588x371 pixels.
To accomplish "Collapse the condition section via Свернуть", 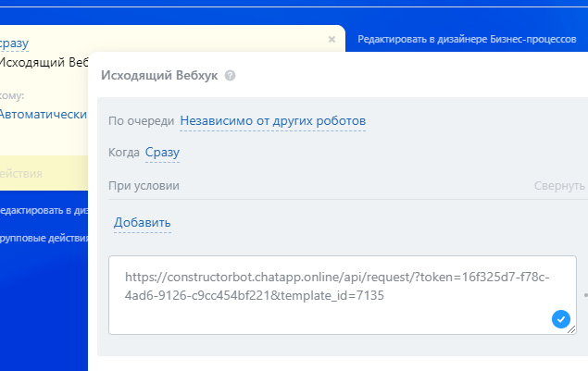I will 559,186.
